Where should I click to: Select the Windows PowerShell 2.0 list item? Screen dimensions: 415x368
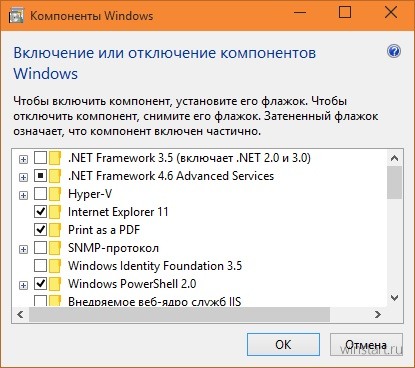point(132,284)
